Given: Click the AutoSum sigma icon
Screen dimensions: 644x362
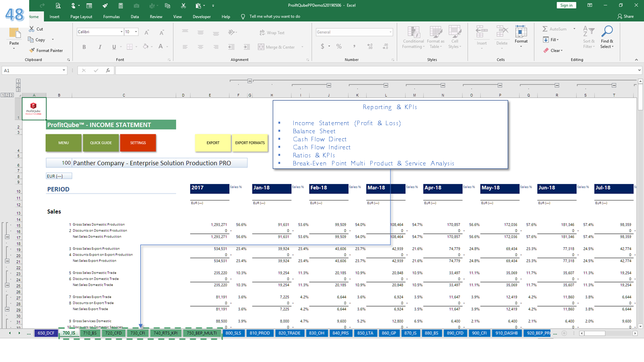Looking at the screenshot, I should coord(545,29).
